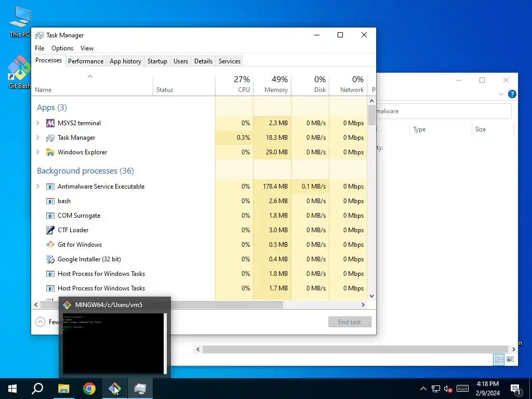Screen dimensions: 532x399
Task: Sort by Network column header
Action: point(348,85)
